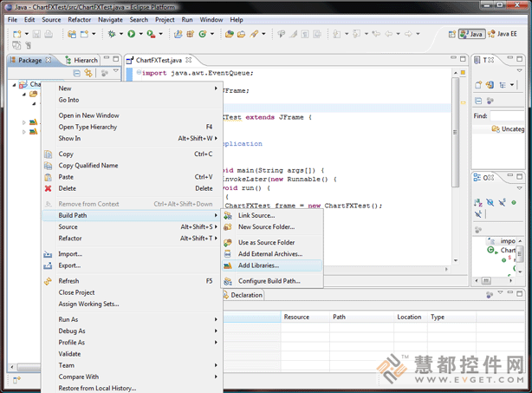Switch to the Hierarchy tab
The height and width of the screenshot is (393, 532).
coord(81,60)
